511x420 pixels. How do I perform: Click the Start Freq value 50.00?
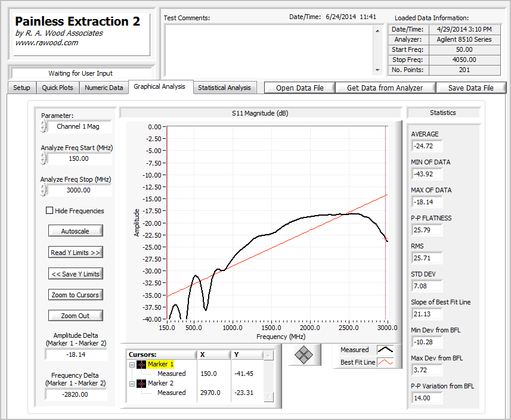point(464,49)
